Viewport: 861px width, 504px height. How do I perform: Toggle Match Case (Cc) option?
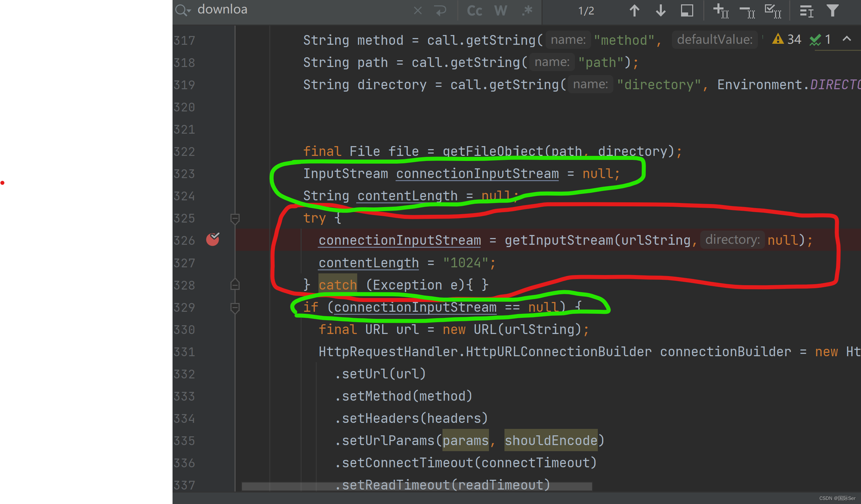[x=474, y=10]
